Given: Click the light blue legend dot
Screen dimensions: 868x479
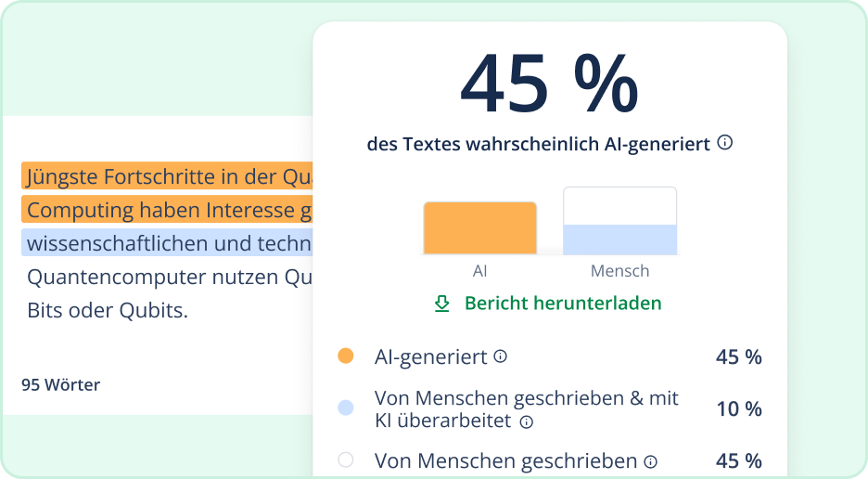Looking at the screenshot, I should coord(346,408).
